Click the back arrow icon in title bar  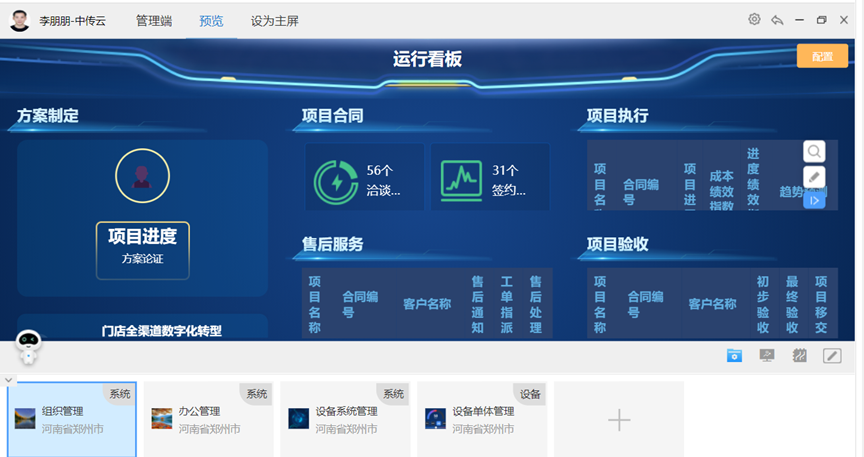[777, 20]
